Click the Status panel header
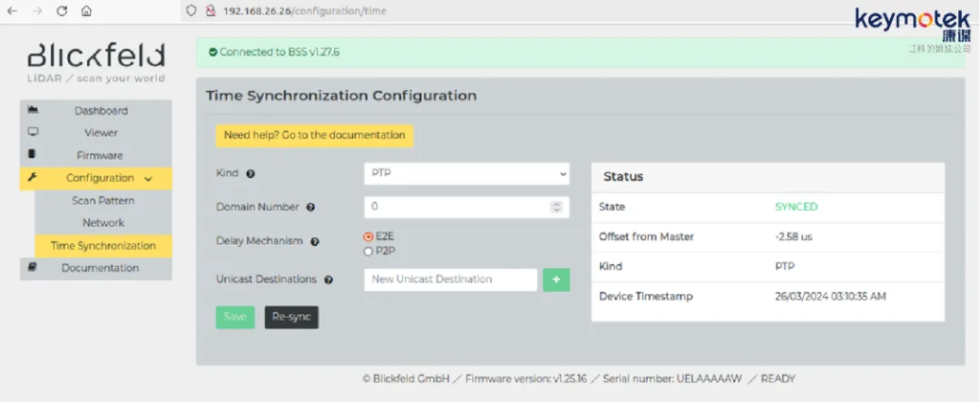This screenshot has height=402, width=980. pos(768,177)
